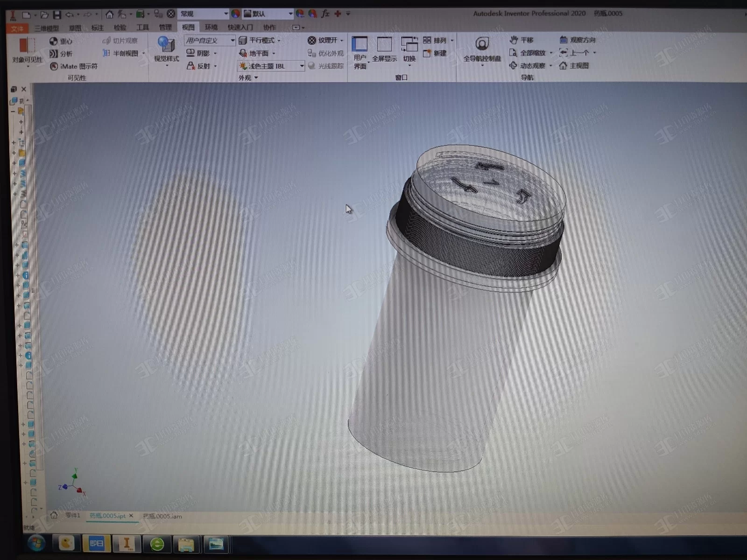Click the red plus icon in quick access toolbar
Viewport: 747px width, 560px height.
(338, 14)
